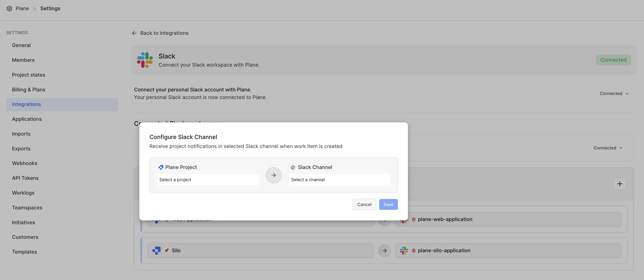Click the Plane Project label

pyautogui.click(x=181, y=167)
